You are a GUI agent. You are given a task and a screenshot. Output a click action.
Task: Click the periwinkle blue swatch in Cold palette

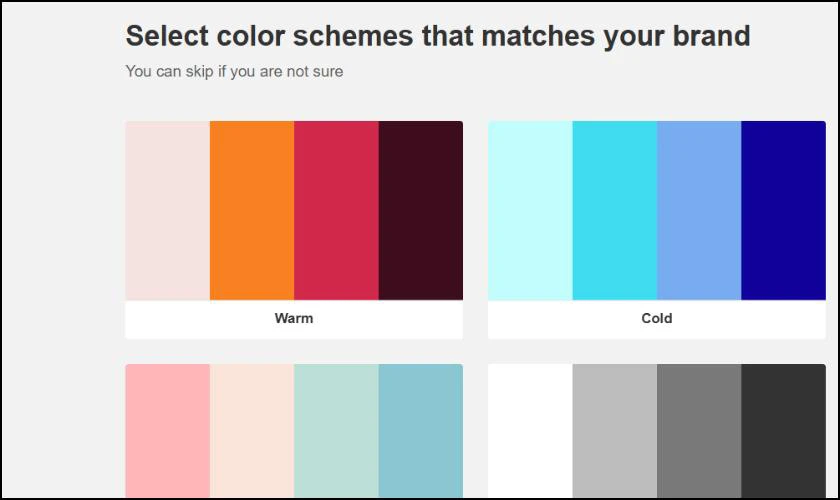click(699, 211)
